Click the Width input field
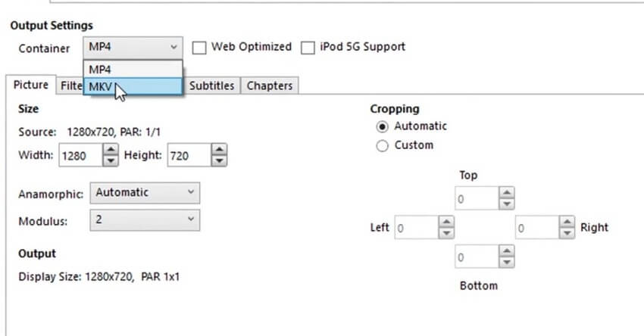Image resolution: width=644 pixels, height=336 pixels. (78, 156)
